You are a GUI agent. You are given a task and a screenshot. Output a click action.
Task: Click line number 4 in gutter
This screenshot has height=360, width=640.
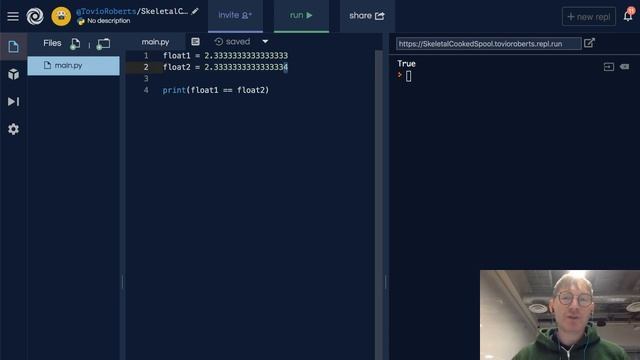pyautogui.click(x=146, y=90)
